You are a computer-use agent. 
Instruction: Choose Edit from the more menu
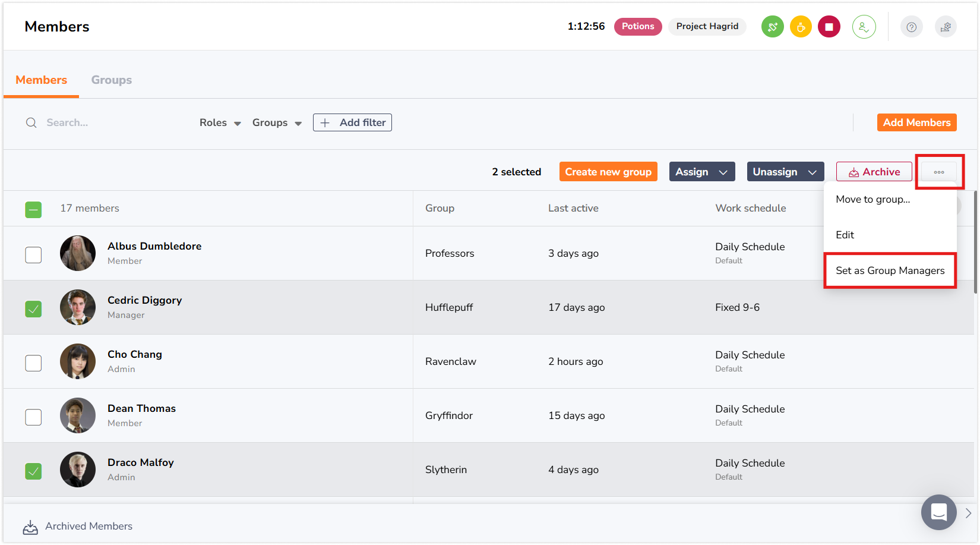tap(890, 235)
